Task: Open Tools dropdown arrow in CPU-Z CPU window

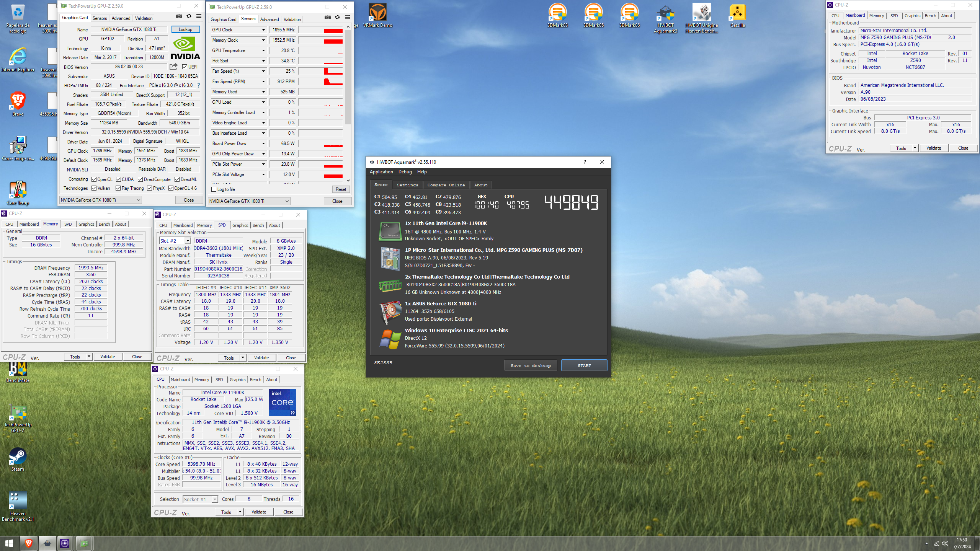Action: pos(240,512)
